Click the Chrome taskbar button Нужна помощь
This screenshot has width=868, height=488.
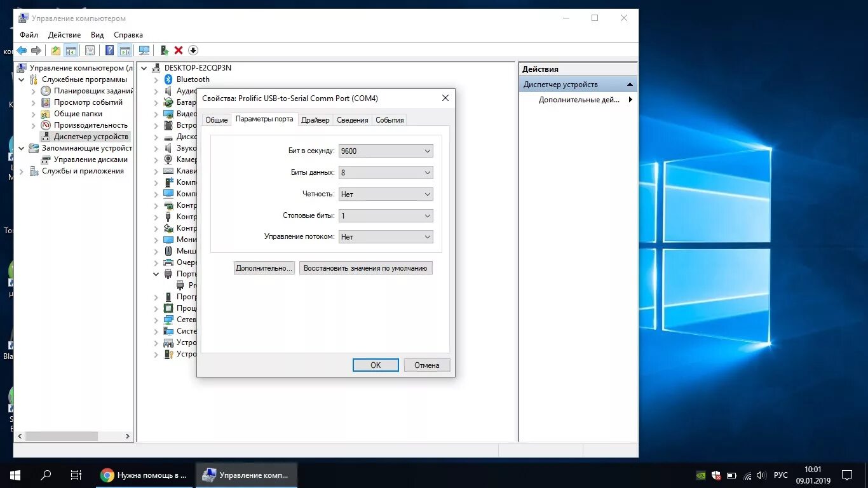145,475
